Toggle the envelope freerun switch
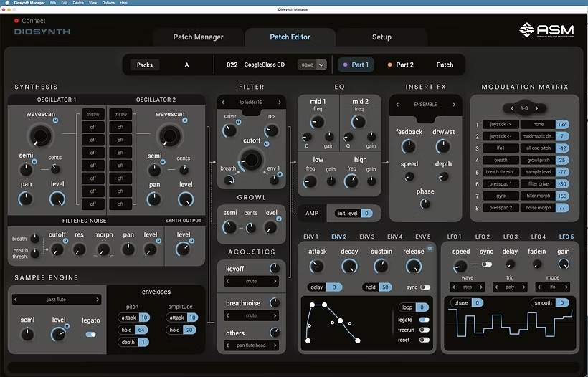This screenshot has height=377, width=588. (x=425, y=330)
